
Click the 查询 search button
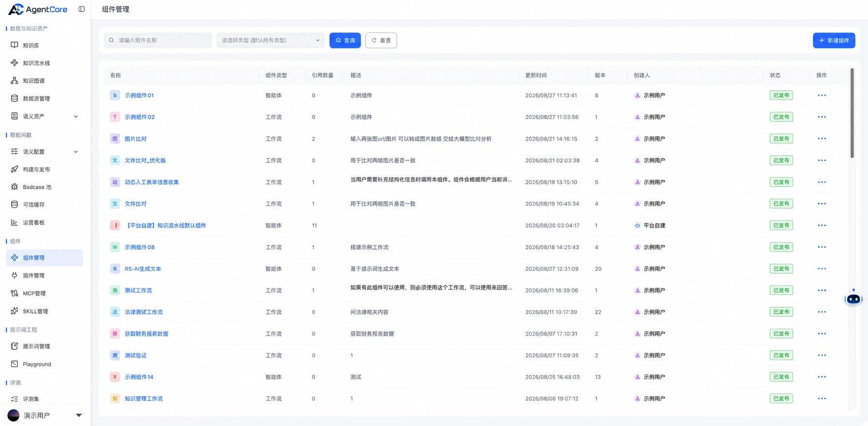pyautogui.click(x=345, y=40)
